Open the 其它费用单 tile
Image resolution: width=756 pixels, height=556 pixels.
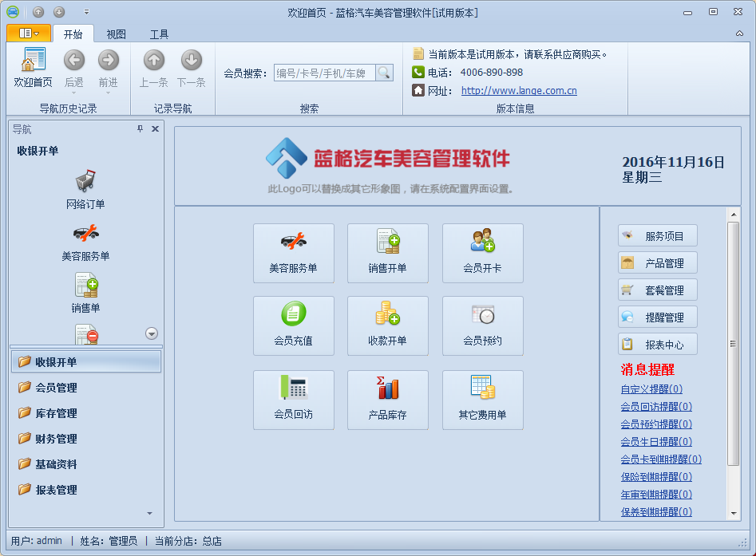483,400
